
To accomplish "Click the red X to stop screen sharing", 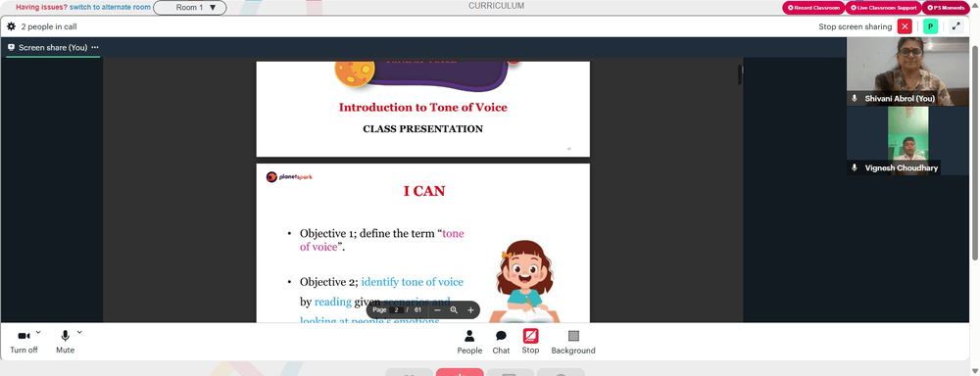I will point(905,26).
